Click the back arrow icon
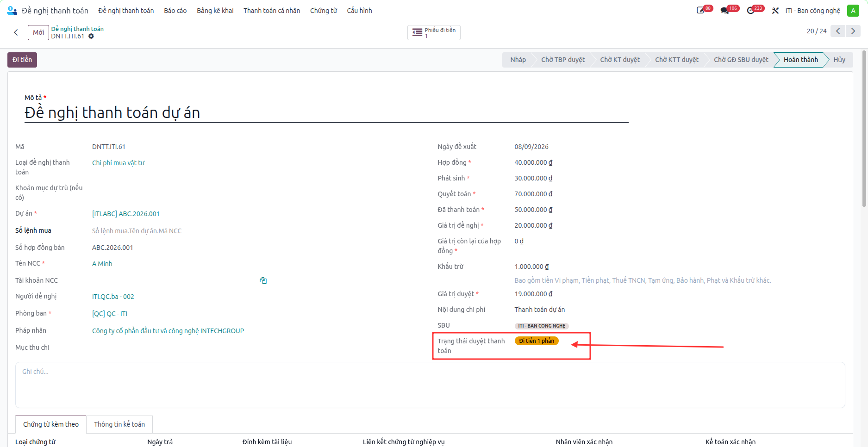This screenshot has width=868, height=447. pos(16,32)
